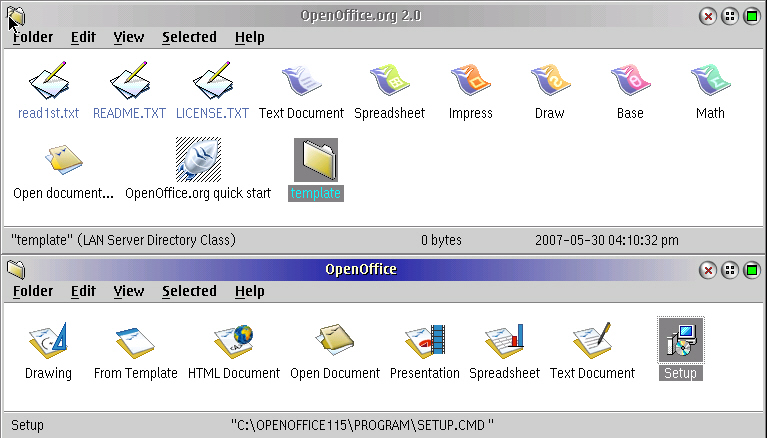Select the Drawing icon

[48, 342]
